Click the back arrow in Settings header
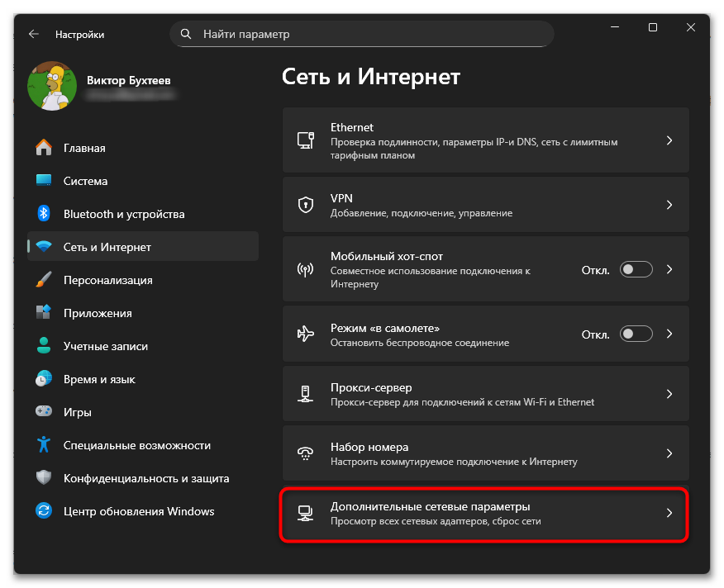 tap(34, 35)
